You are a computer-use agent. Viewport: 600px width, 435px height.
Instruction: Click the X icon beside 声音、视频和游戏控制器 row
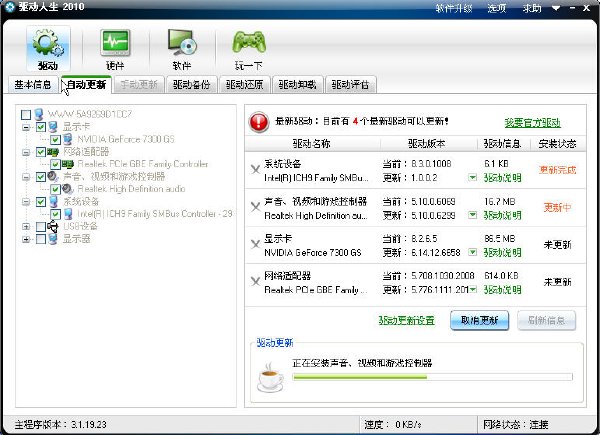[x=256, y=207]
